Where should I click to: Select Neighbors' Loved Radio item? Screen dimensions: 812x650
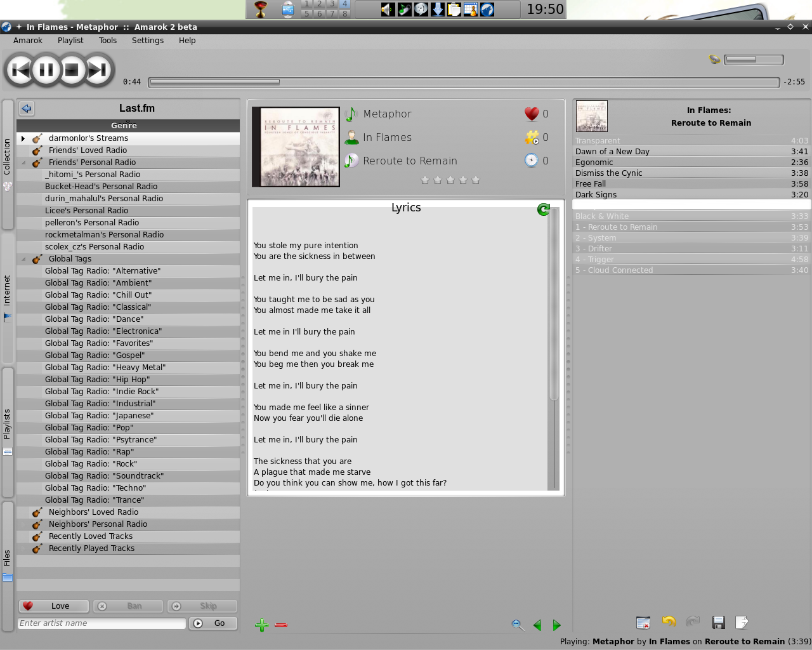point(128,512)
